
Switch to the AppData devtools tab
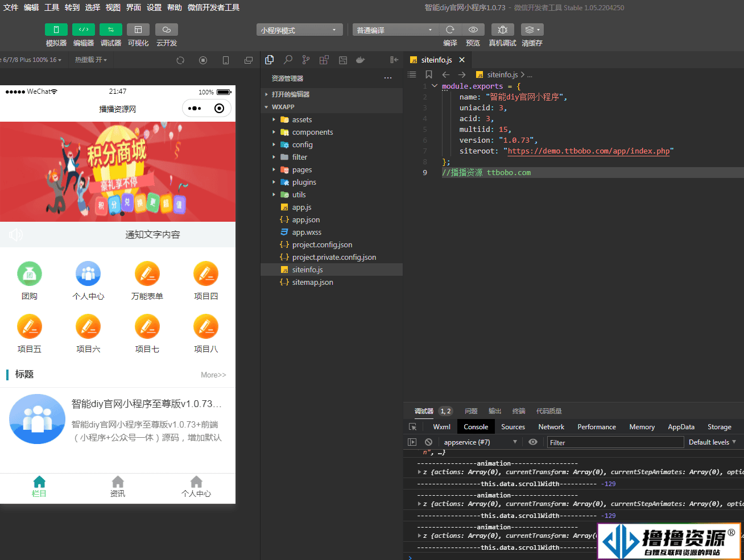(681, 427)
